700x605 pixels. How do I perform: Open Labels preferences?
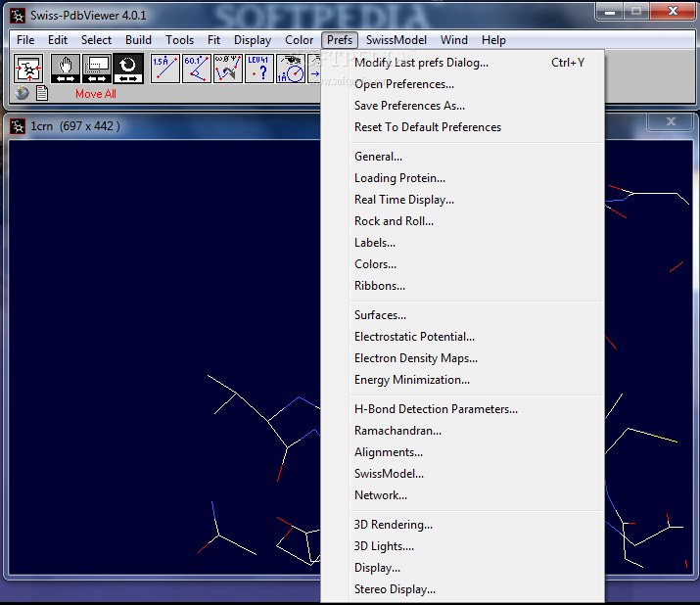(462, 243)
